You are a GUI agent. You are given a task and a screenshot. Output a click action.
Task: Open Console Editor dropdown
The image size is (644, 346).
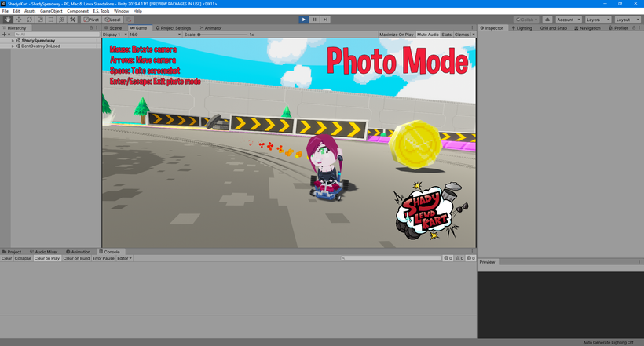point(124,258)
